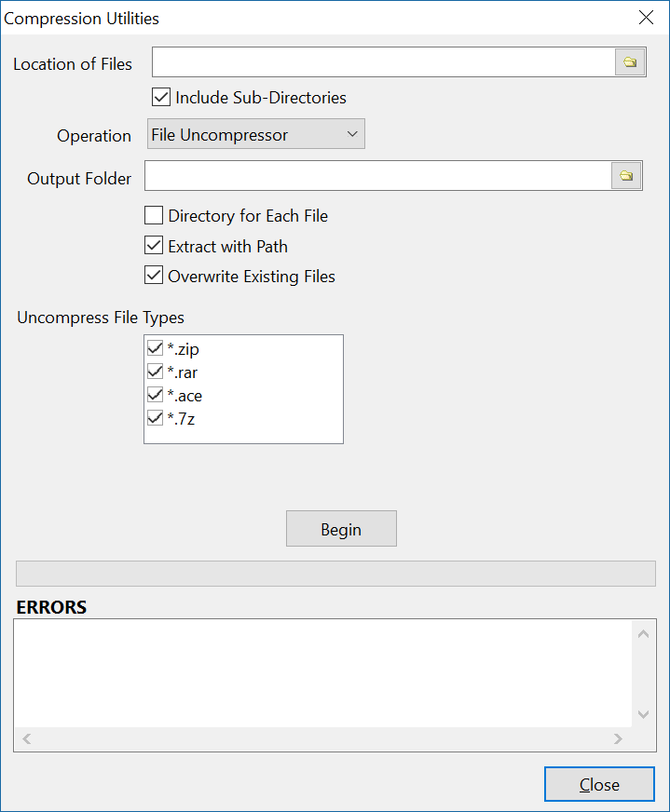Toggle Extract with Path checkbox

coord(154,246)
